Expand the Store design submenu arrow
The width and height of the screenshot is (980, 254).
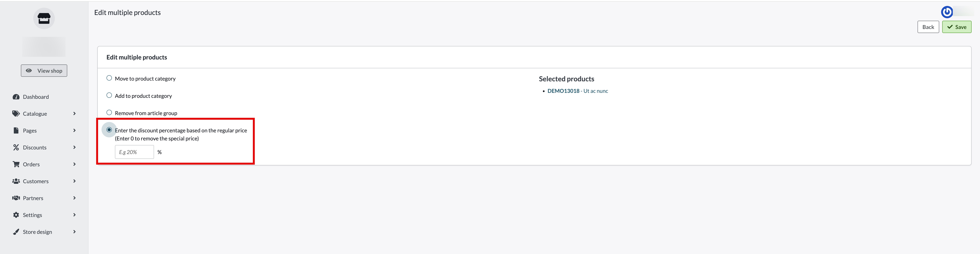tap(75, 232)
